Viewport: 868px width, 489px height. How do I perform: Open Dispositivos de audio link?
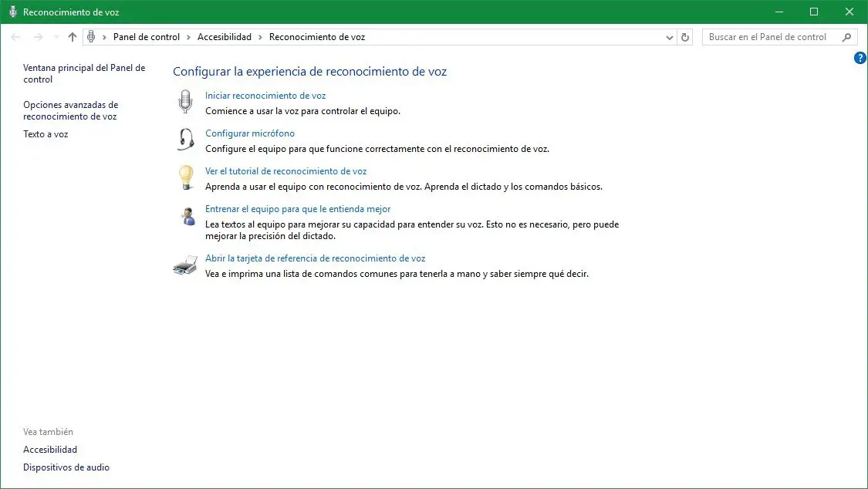[66, 467]
